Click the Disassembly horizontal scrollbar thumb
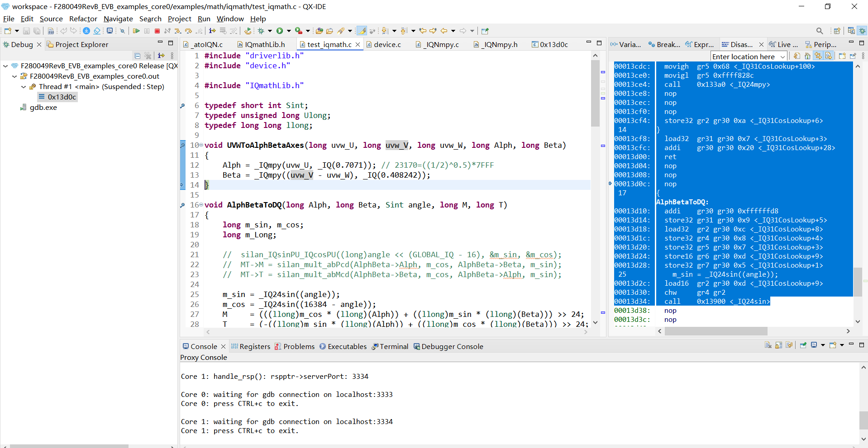The height and width of the screenshot is (448, 868). tap(716, 331)
